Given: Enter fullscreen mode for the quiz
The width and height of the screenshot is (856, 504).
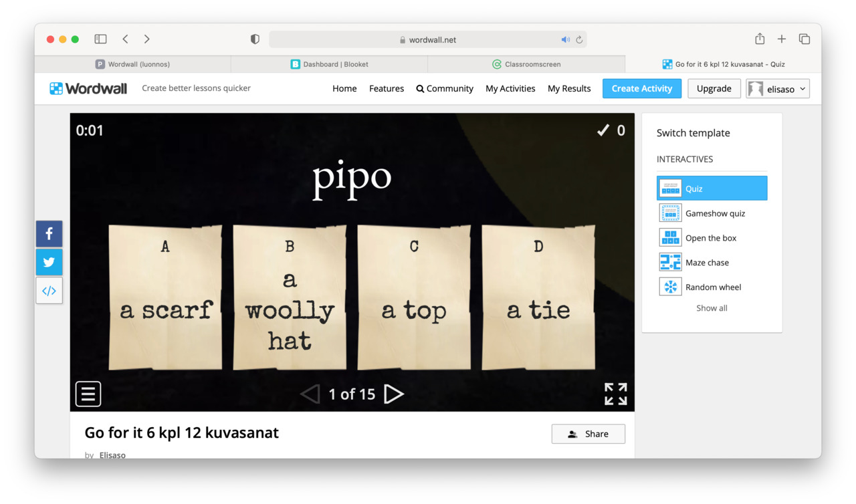Looking at the screenshot, I should pyautogui.click(x=616, y=394).
